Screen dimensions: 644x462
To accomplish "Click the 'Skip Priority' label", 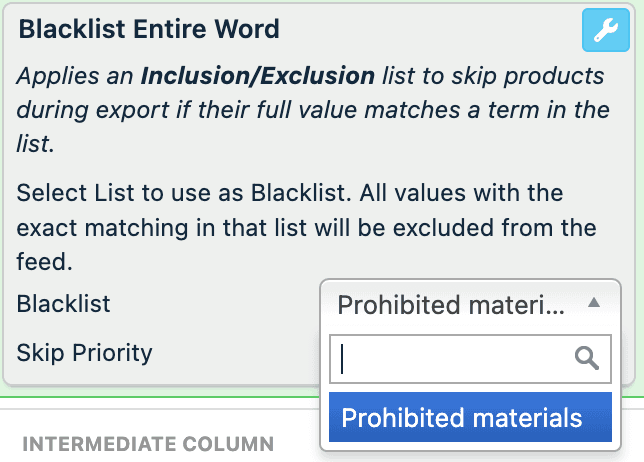I will coord(84,352).
